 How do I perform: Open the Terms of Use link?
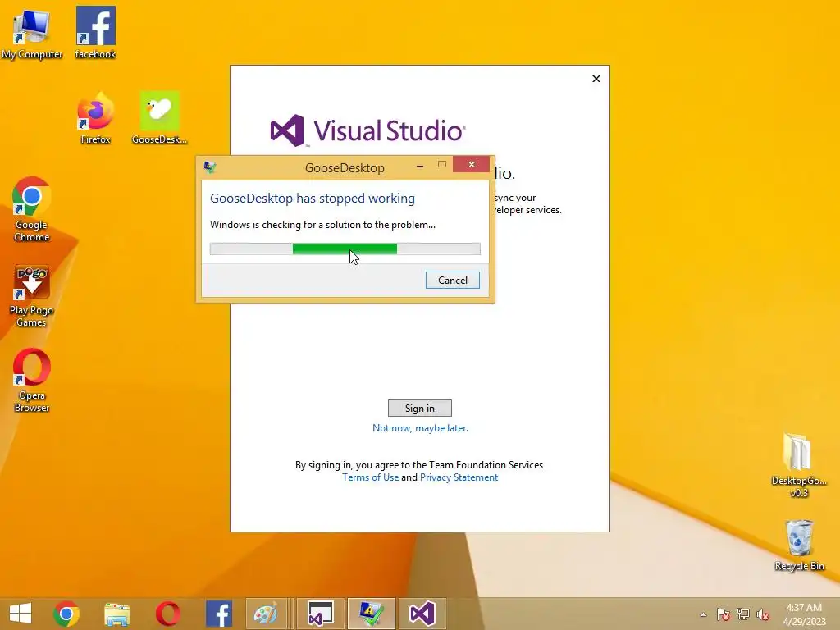click(x=370, y=477)
